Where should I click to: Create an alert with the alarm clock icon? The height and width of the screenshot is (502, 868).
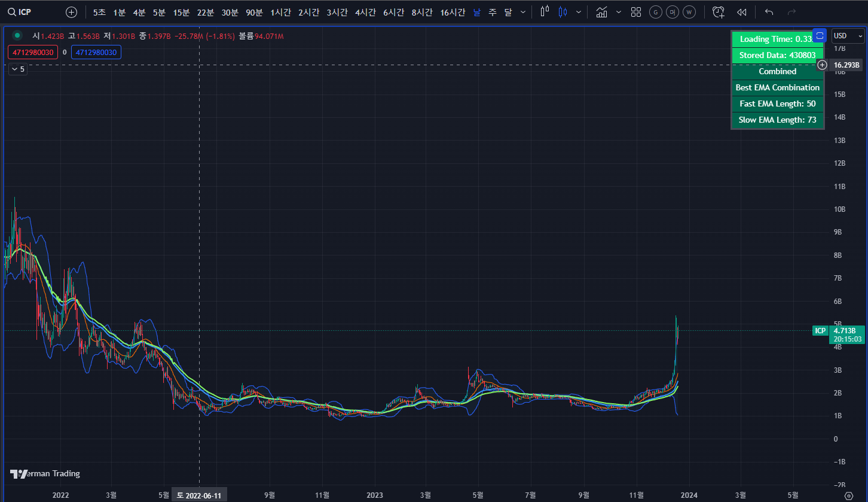tap(719, 12)
